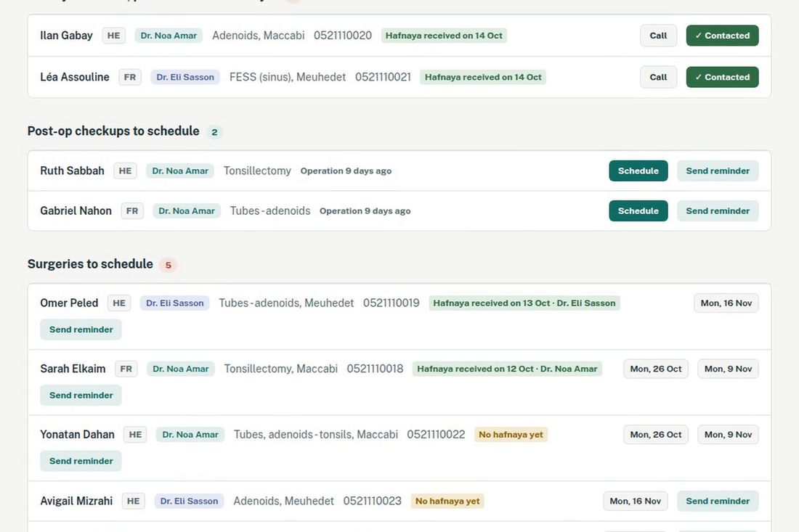Click Dr. Eli Sasson tag on Avigail Mizrahi row
This screenshot has width=799, height=532.
tap(189, 502)
